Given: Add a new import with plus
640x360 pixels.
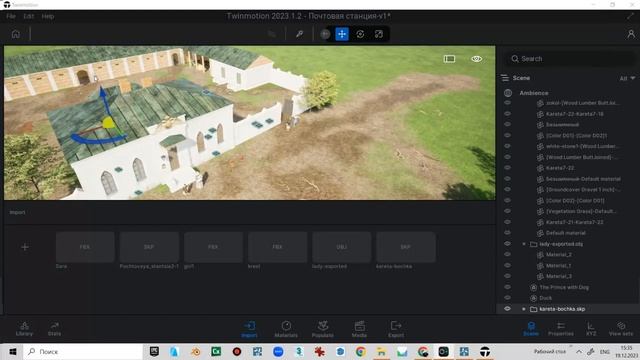Looking at the screenshot, I should pyautogui.click(x=25, y=247).
